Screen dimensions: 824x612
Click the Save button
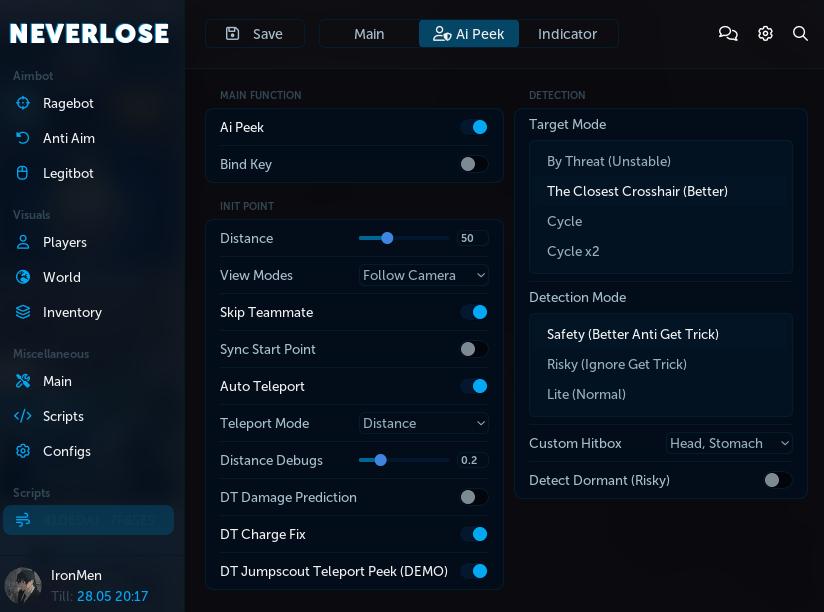(254, 33)
